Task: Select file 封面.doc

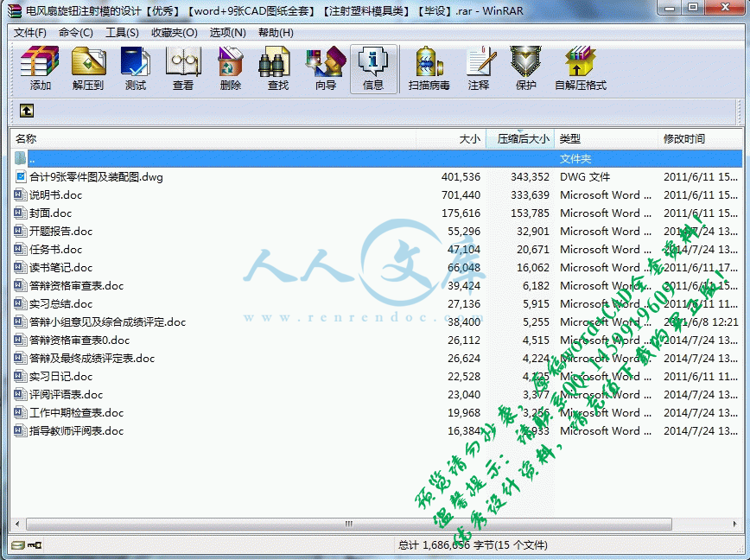Action: tap(50, 213)
